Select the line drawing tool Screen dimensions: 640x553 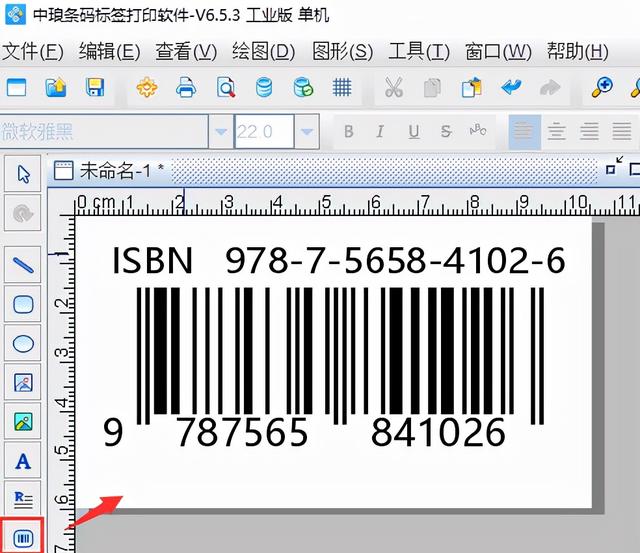click(x=23, y=264)
